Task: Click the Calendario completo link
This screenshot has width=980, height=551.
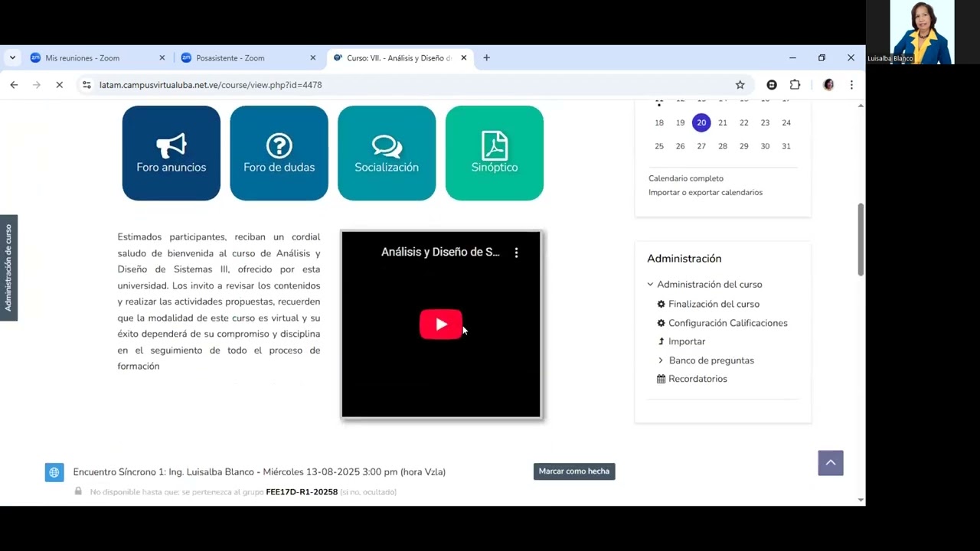Action: [x=686, y=178]
